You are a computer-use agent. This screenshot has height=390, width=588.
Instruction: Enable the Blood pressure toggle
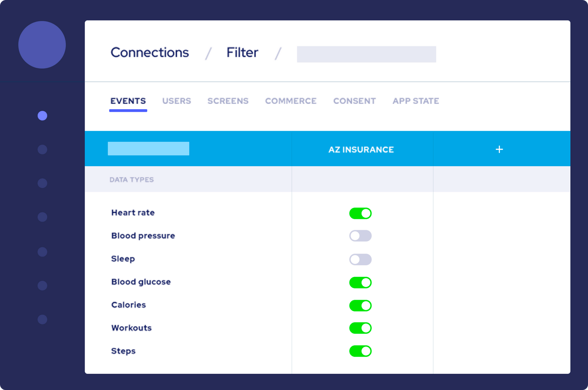tap(360, 236)
